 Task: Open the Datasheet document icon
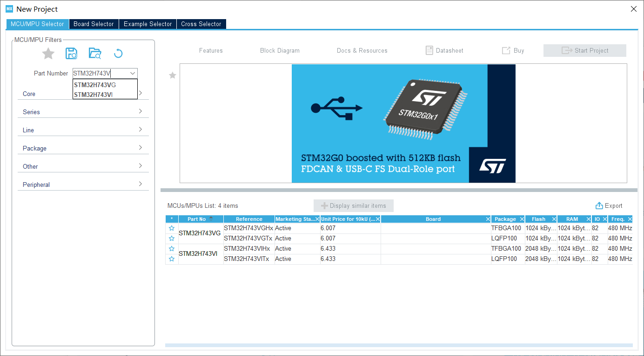pyautogui.click(x=429, y=50)
